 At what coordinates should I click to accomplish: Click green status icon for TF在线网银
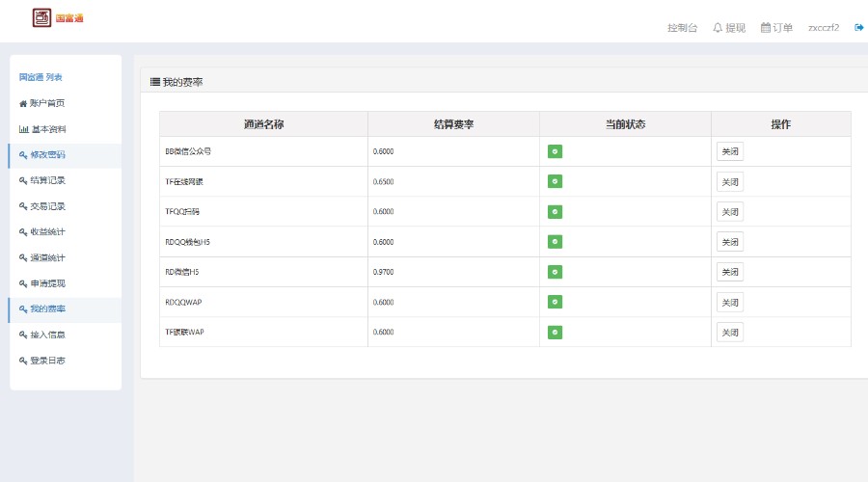click(x=555, y=181)
